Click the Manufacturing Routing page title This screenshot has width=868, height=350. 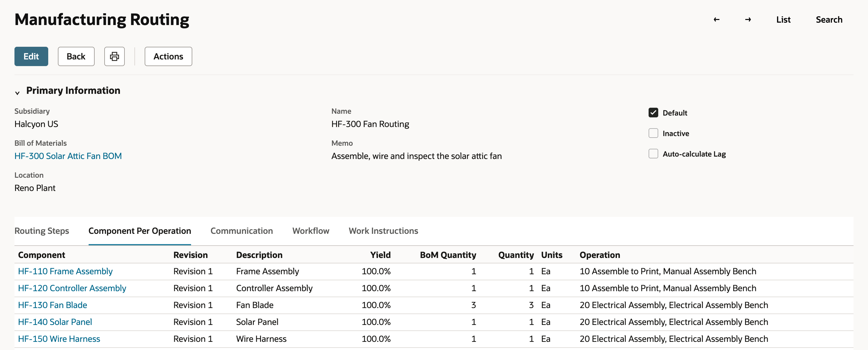click(102, 20)
